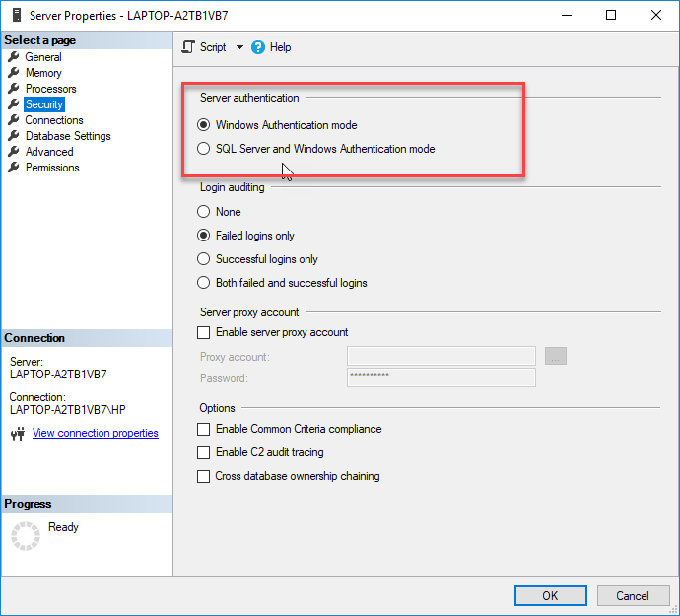Click the Proxy account text field
Image resolution: width=680 pixels, height=616 pixels.
[441, 356]
